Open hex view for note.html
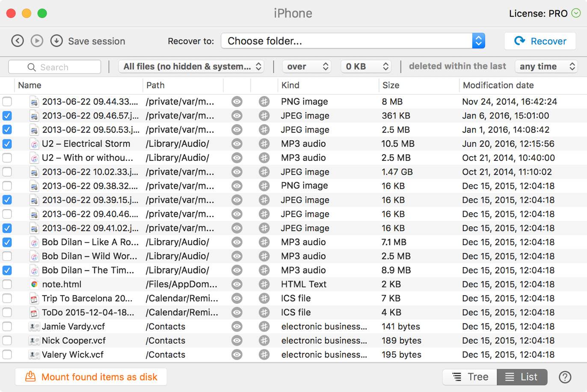587x392 pixels. [264, 284]
